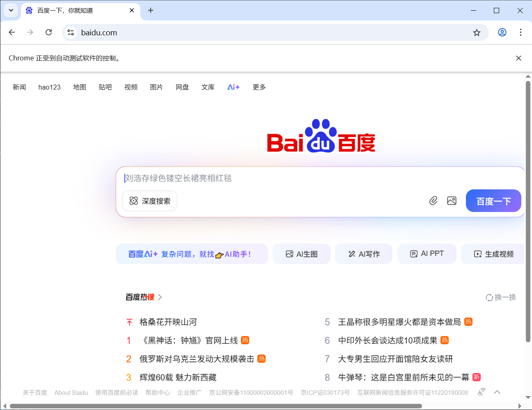This screenshot has width=532, height=410.
Task: Bookmark this page with the star icon
Action: pos(477,32)
